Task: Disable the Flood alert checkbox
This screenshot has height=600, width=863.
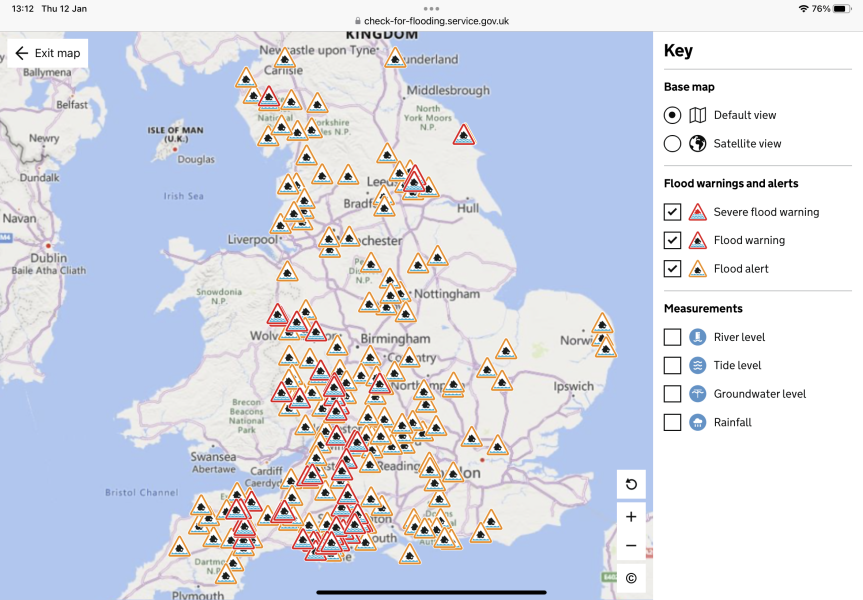Action: pyautogui.click(x=672, y=269)
